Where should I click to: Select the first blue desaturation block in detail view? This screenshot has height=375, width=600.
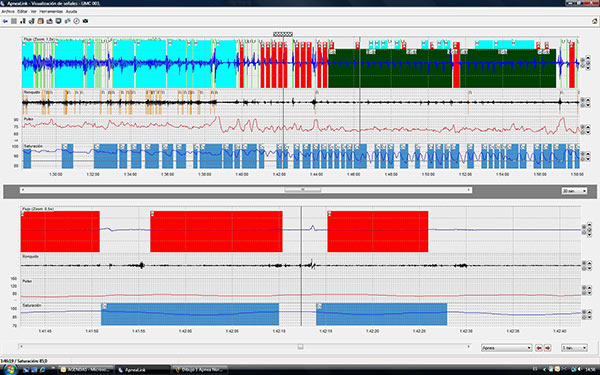[190, 315]
